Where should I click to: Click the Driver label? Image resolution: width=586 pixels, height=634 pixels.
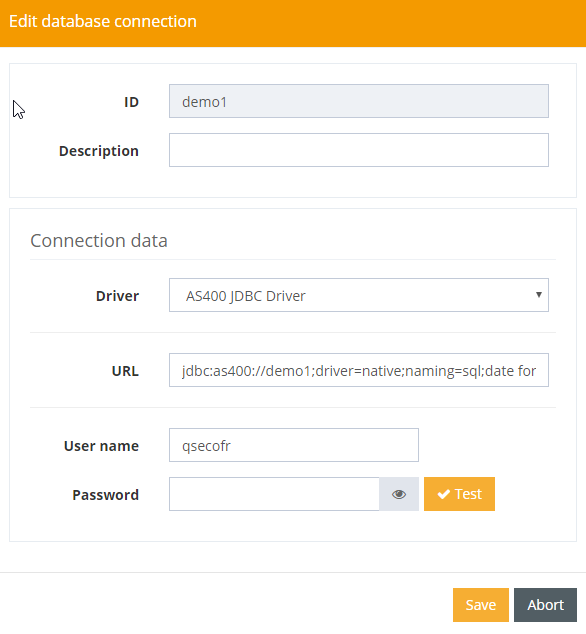pos(117,296)
